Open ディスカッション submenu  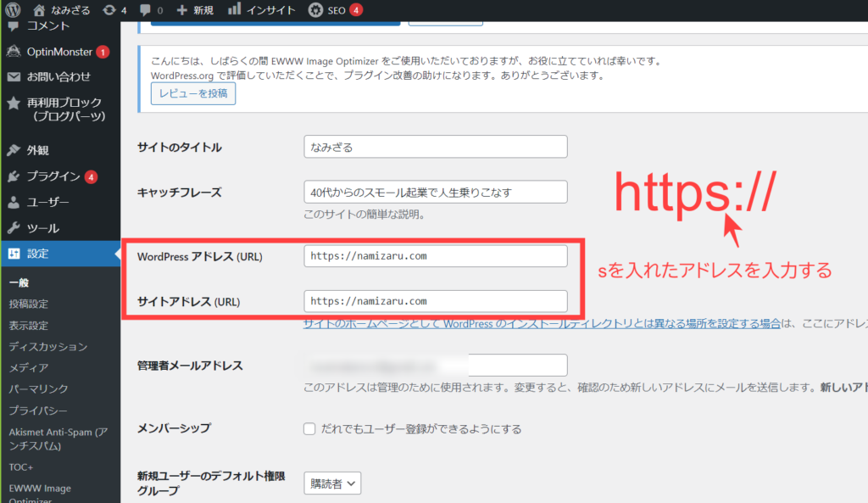click(48, 346)
